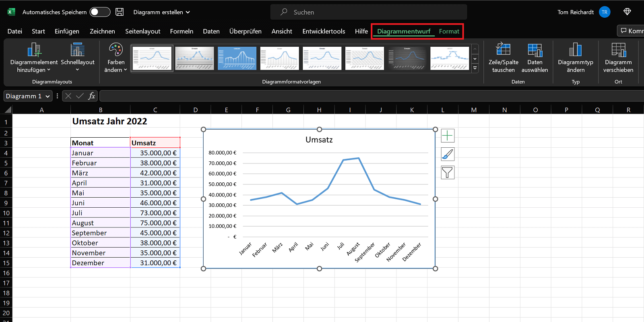Image resolution: width=644 pixels, height=322 pixels.
Task: Click the chart styles brush button
Action: pos(448,154)
